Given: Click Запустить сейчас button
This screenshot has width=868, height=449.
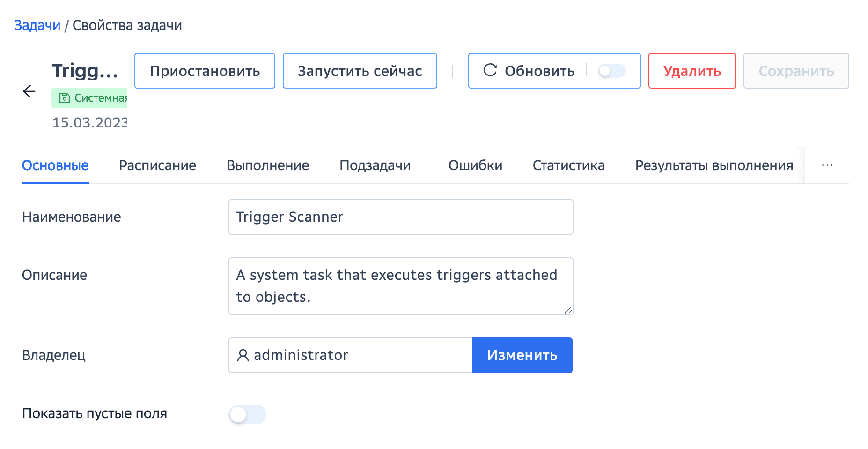Looking at the screenshot, I should click(x=360, y=71).
